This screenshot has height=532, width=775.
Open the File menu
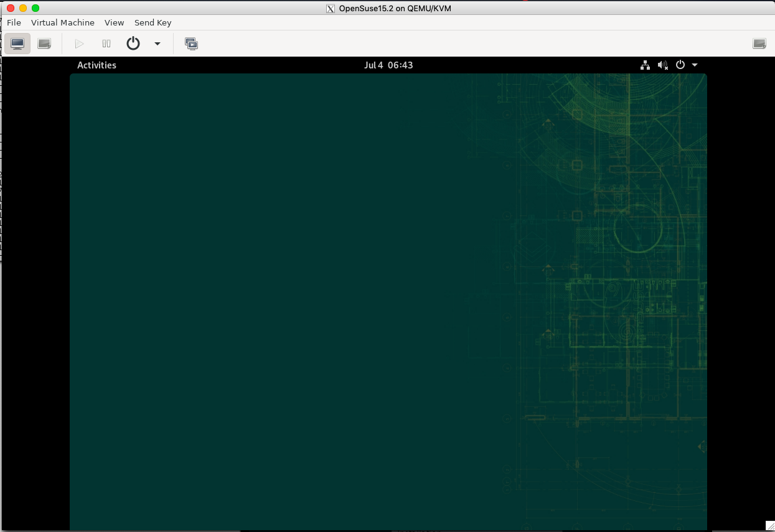14,22
